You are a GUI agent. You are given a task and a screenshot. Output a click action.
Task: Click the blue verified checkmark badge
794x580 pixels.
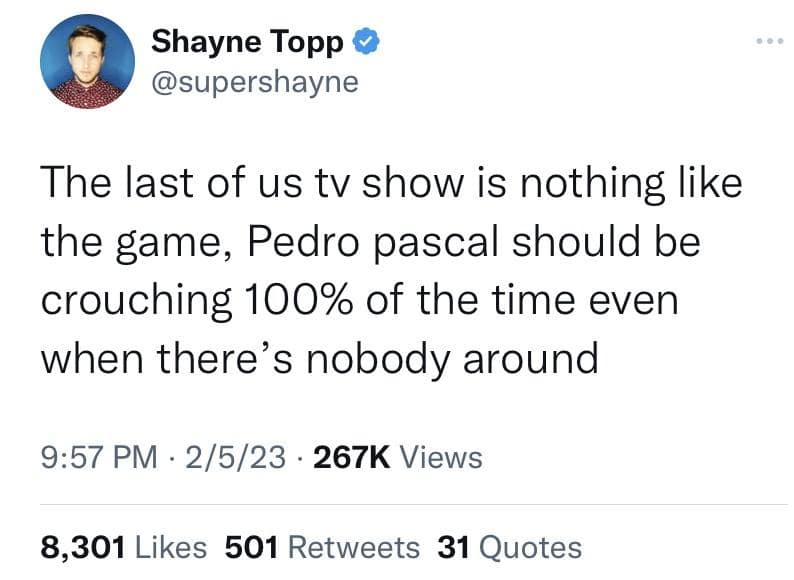coord(366,42)
